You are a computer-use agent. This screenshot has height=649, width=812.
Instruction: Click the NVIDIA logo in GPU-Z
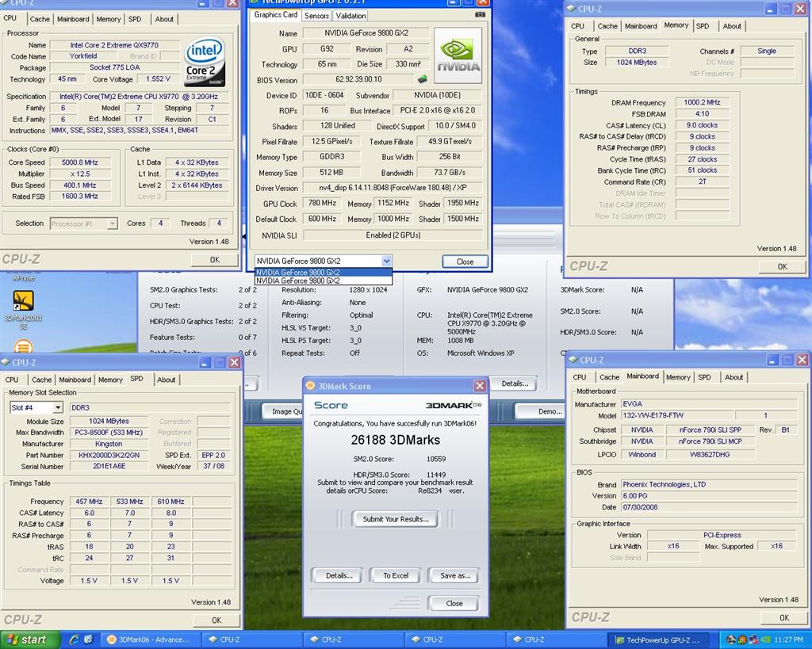pos(458,56)
